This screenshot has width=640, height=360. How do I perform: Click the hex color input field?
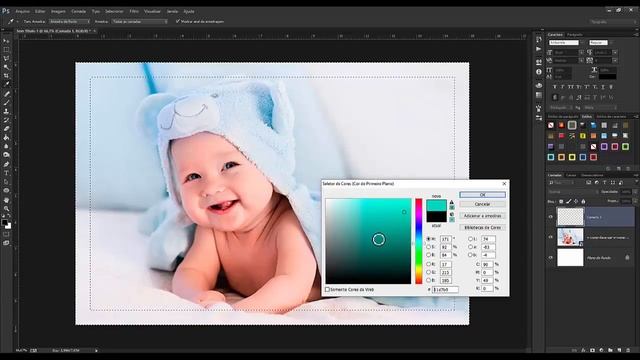coord(445,289)
